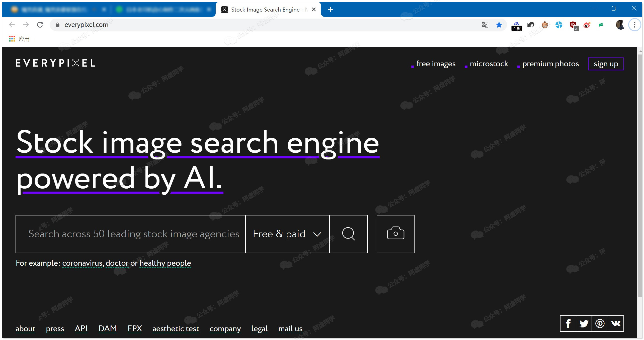The image size is (644, 340).
Task: Open the camera image-search button
Action: point(395,234)
